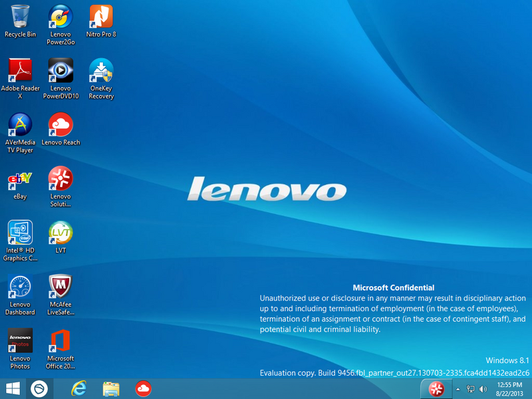Viewport: 532px width, 399px height.
Task: Open the taskbar volume speaker control
Action: pyautogui.click(x=482, y=388)
